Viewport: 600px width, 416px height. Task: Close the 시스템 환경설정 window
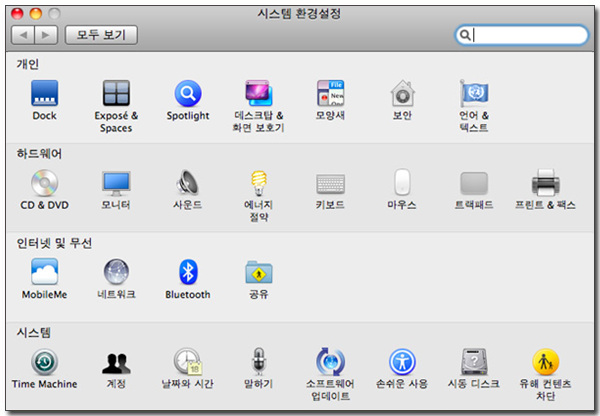pyautogui.click(x=17, y=14)
